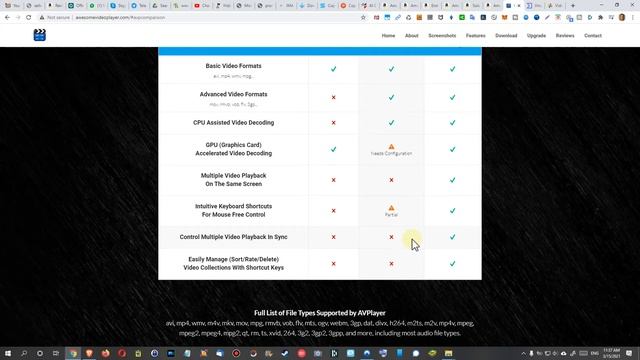Open the taskbar clock and date

tap(611, 353)
